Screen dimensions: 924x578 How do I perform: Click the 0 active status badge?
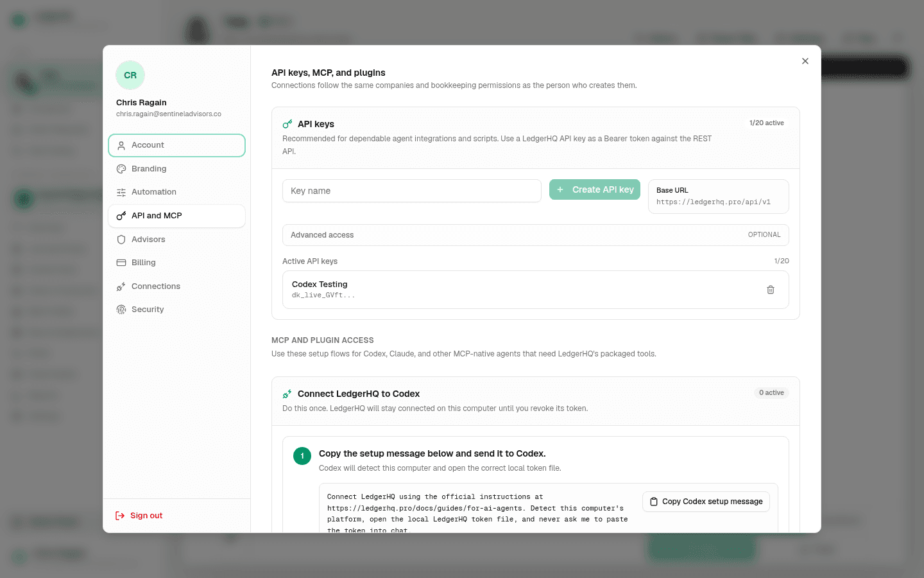771,393
